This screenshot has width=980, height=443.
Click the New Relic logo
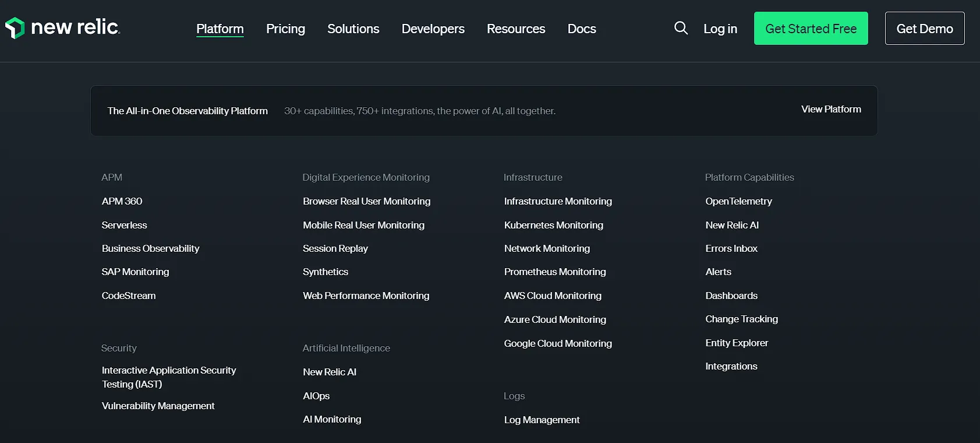(x=62, y=27)
